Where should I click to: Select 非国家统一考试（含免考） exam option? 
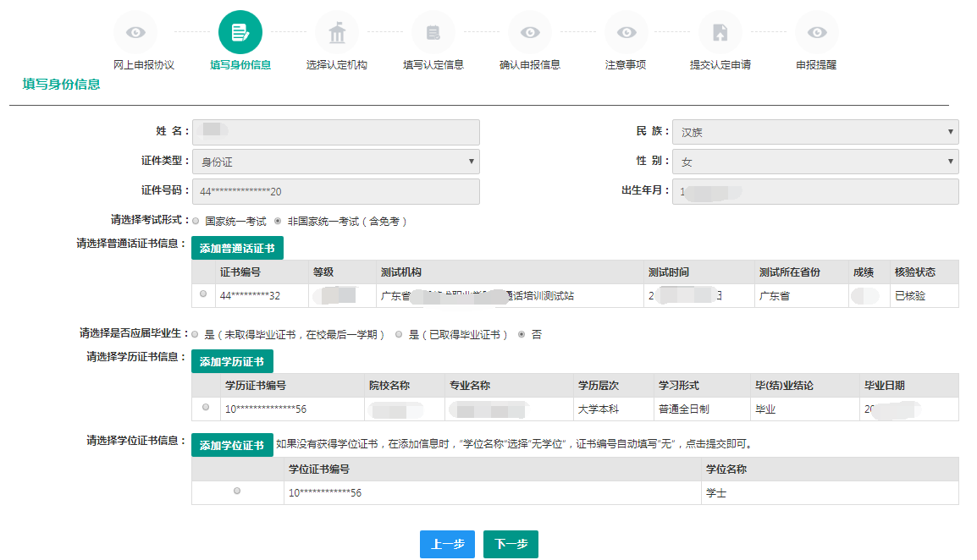[279, 221]
